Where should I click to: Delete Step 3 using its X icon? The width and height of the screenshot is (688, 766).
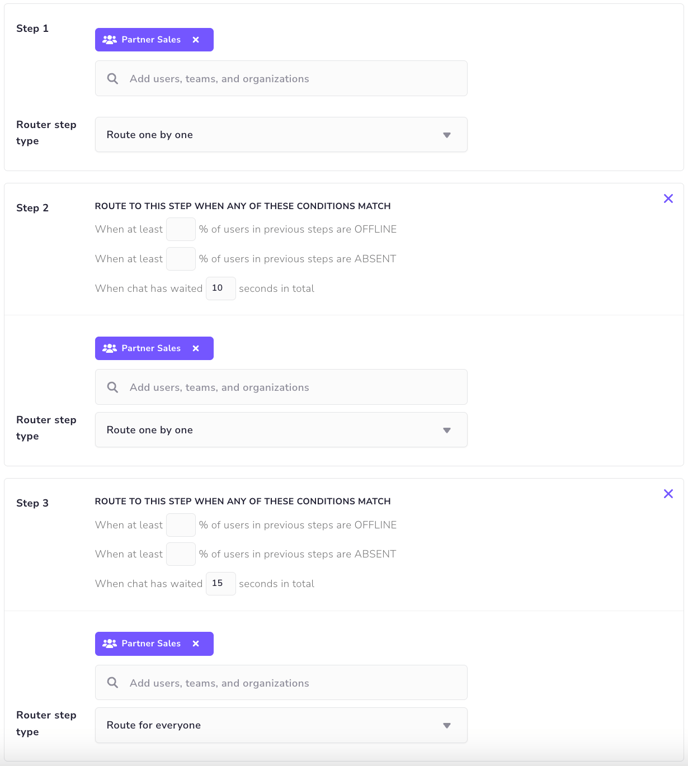coord(668,493)
